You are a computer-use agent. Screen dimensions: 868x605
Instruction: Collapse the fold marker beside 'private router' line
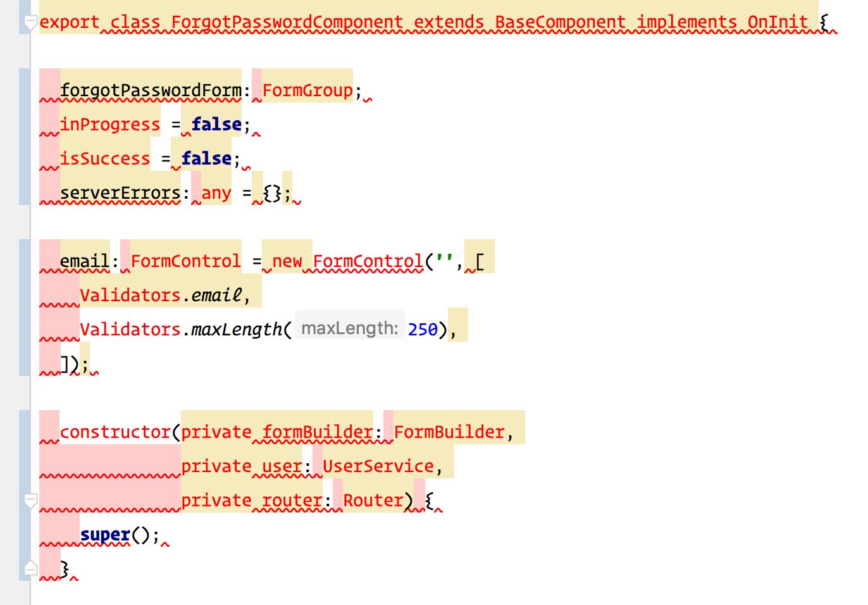(x=30, y=501)
